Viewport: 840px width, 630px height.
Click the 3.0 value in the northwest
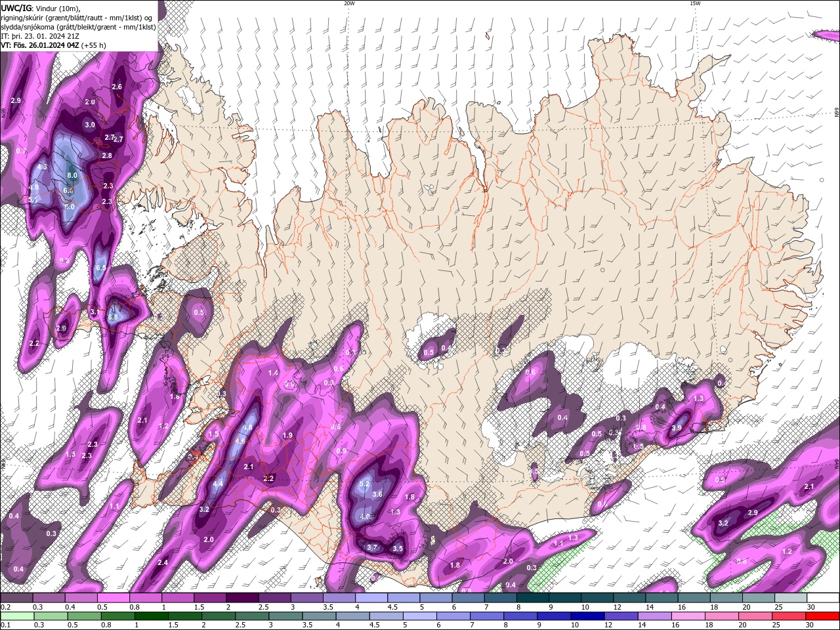90,125
